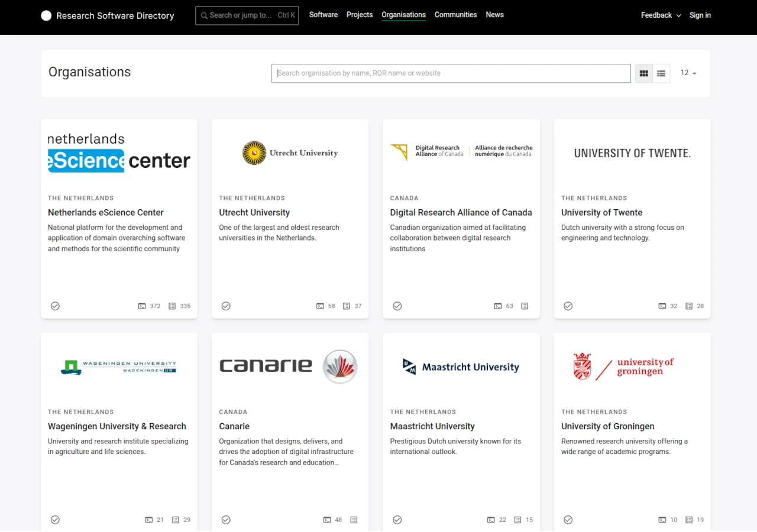757x532 pixels.
Task: Click the Search or jump to box
Action: coord(247,15)
